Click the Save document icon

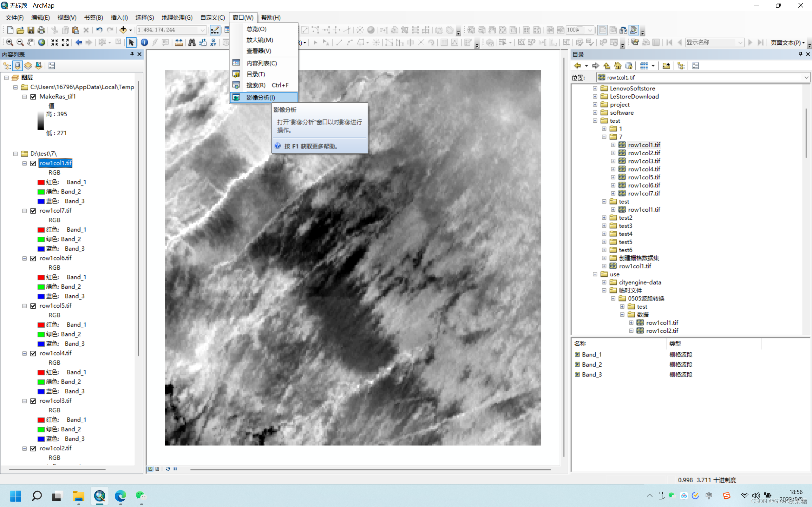pyautogui.click(x=30, y=30)
